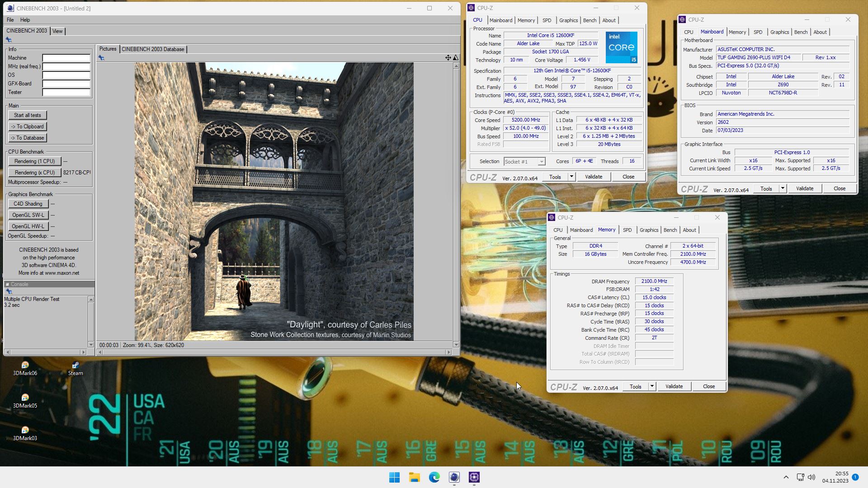The image size is (868, 488).
Task: Click Tools button in CPU-Z Mainboard window
Action: coord(766,188)
